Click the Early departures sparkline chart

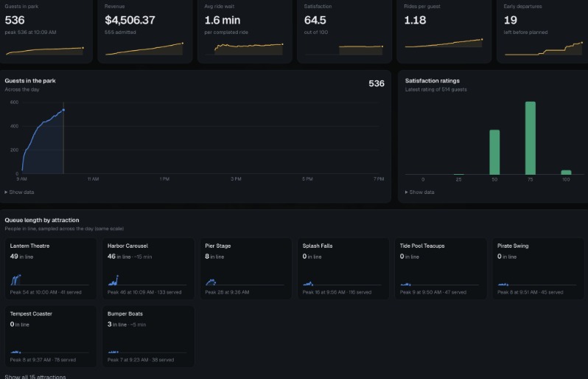point(544,49)
